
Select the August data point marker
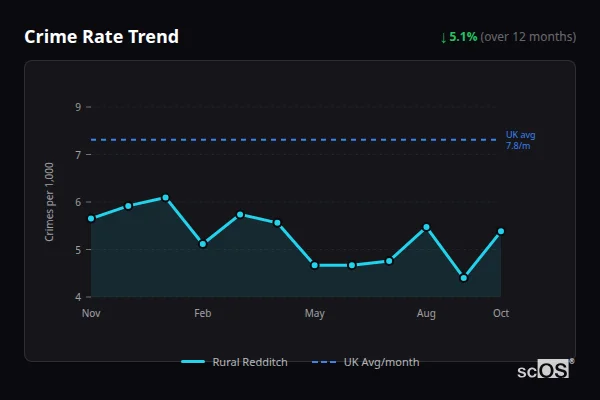[x=426, y=227]
